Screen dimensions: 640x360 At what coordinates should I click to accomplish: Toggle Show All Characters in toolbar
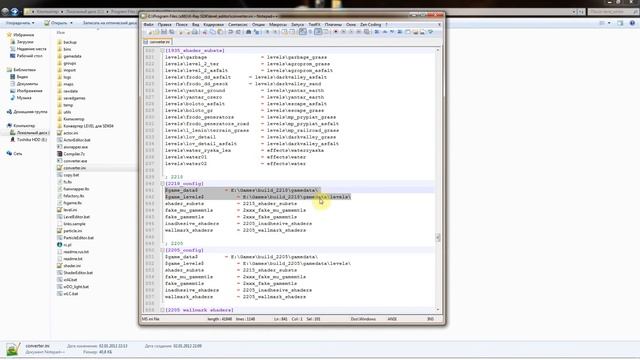[310, 32]
